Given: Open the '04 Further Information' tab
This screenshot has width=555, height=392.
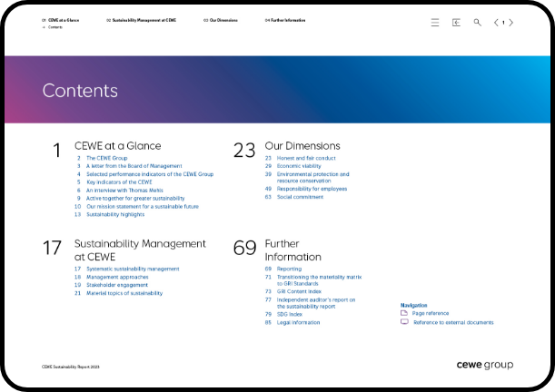Looking at the screenshot, I should coord(285,20).
